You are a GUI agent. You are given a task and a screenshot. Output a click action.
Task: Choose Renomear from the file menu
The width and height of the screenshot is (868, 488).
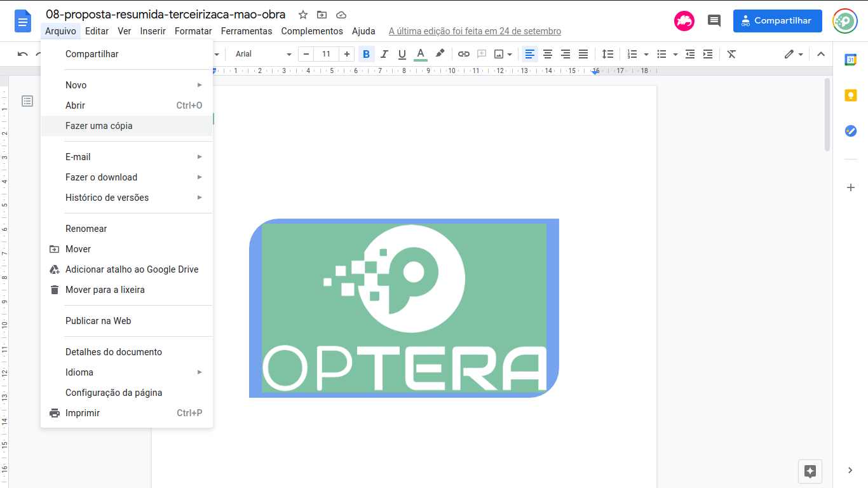tap(126, 229)
